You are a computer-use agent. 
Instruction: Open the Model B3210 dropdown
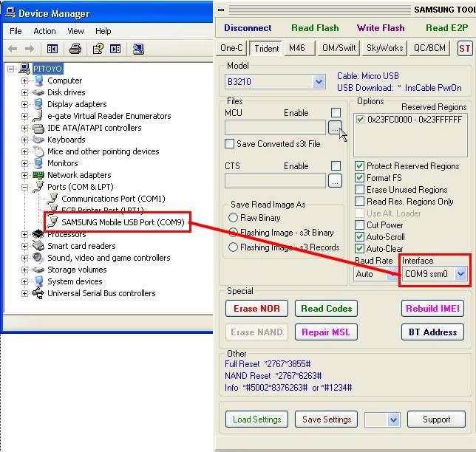[319, 81]
